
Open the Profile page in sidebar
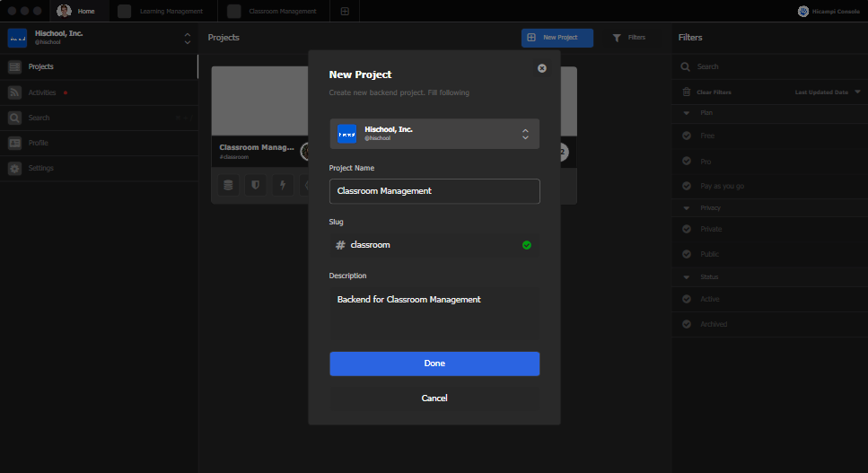tap(38, 143)
